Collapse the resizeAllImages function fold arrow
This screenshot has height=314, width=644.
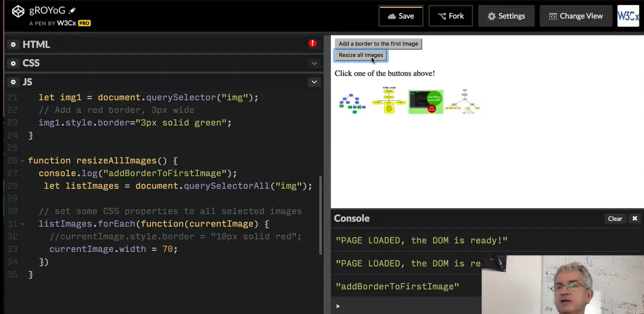[x=23, y=161]
